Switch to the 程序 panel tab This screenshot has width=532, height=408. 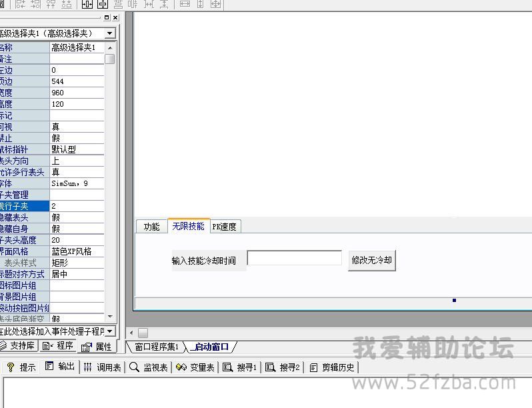coord(58,345)
